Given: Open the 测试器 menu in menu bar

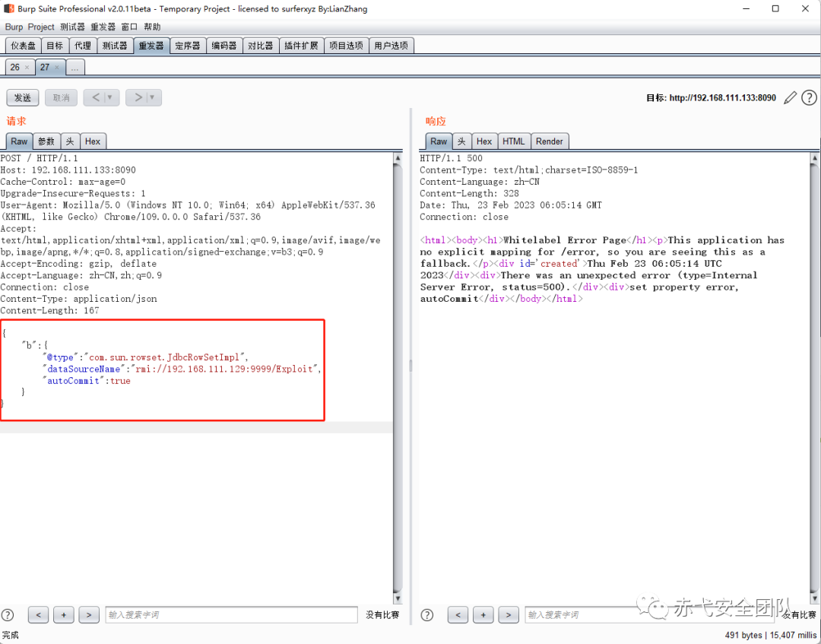Looking at the screenshot, I should (72, 27).
